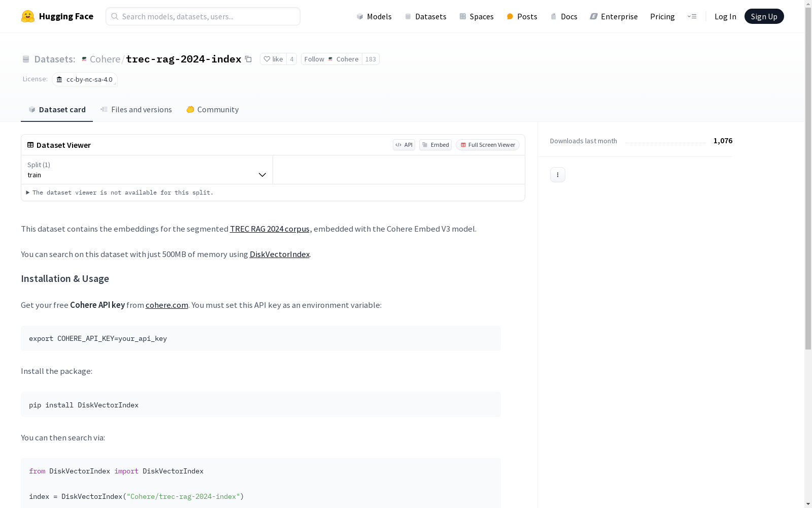Open the Split train dropdown
The width and height of the screenshot is (812, 508).
(147, 170)
